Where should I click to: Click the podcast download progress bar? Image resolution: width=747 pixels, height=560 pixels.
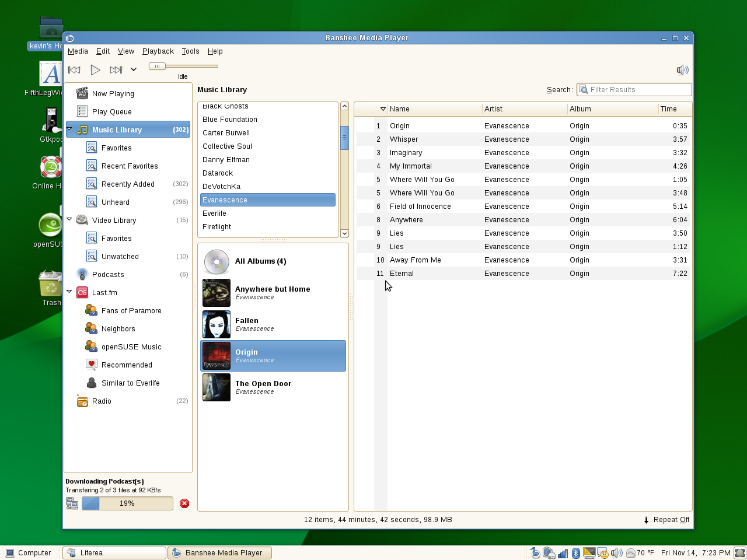pos(127,503)
